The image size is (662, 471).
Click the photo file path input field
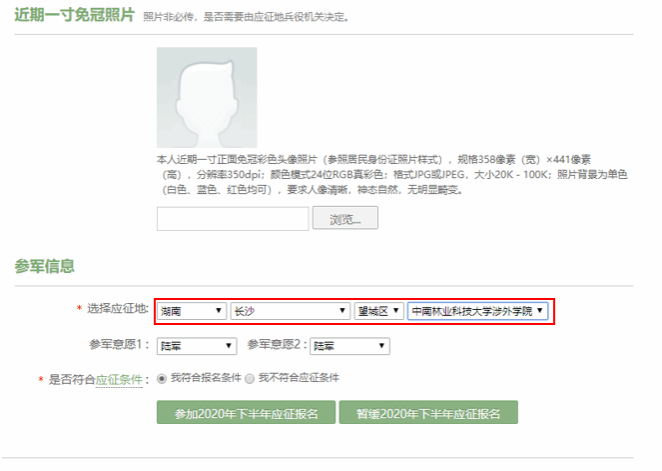232,218
